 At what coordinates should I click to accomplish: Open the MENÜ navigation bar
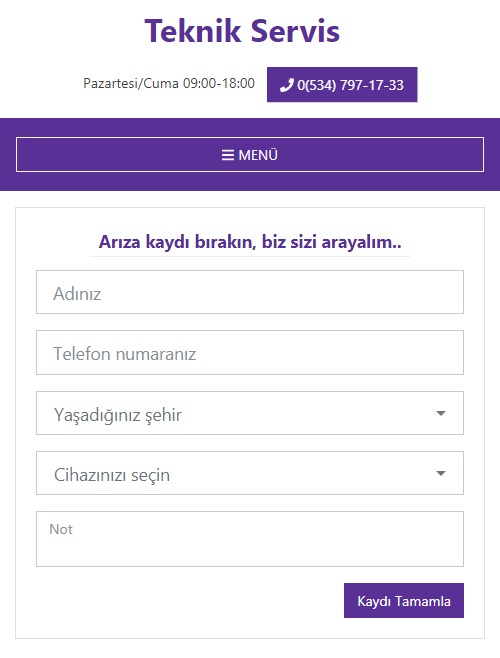coord(250,154)
